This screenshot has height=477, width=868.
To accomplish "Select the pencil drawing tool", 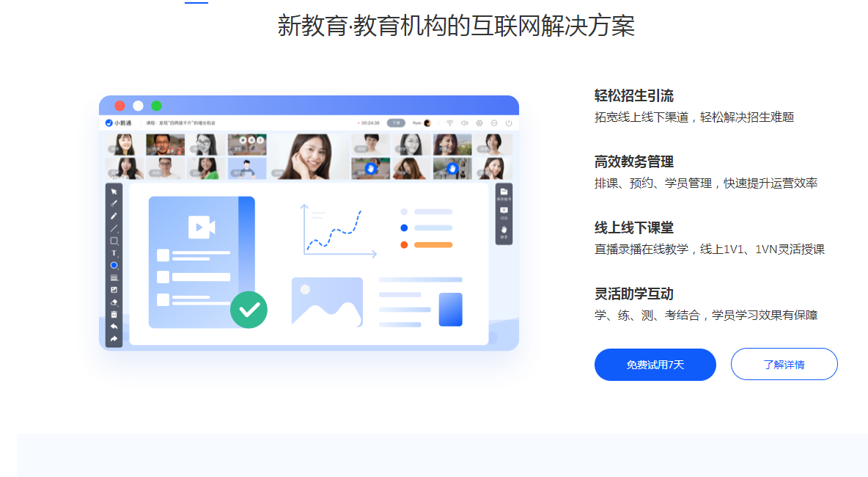I will pyautogui.click(x=114, y=216).
